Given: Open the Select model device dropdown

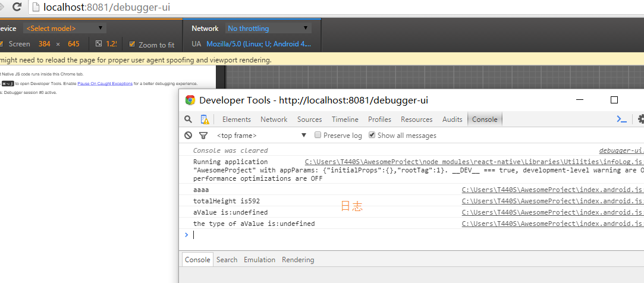Looking at the screenshot, I should (x=64, y=28).
